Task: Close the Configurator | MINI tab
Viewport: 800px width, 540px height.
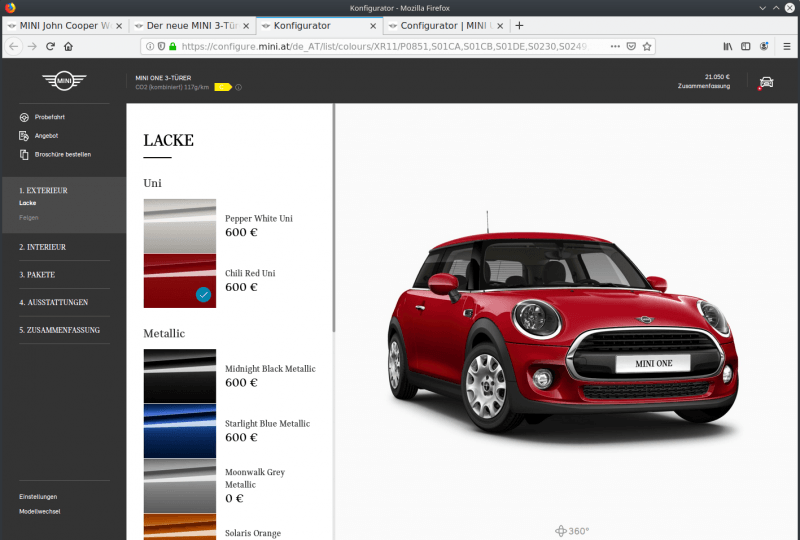Action: pos(500,26)
